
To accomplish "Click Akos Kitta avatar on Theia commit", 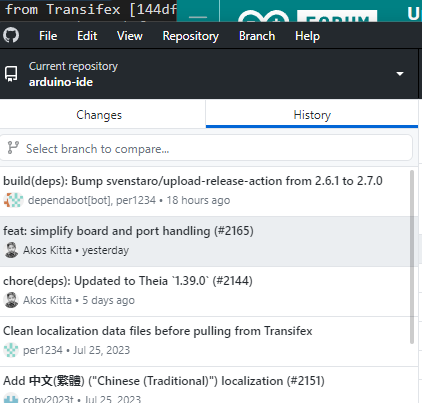I will pos(11,300).
